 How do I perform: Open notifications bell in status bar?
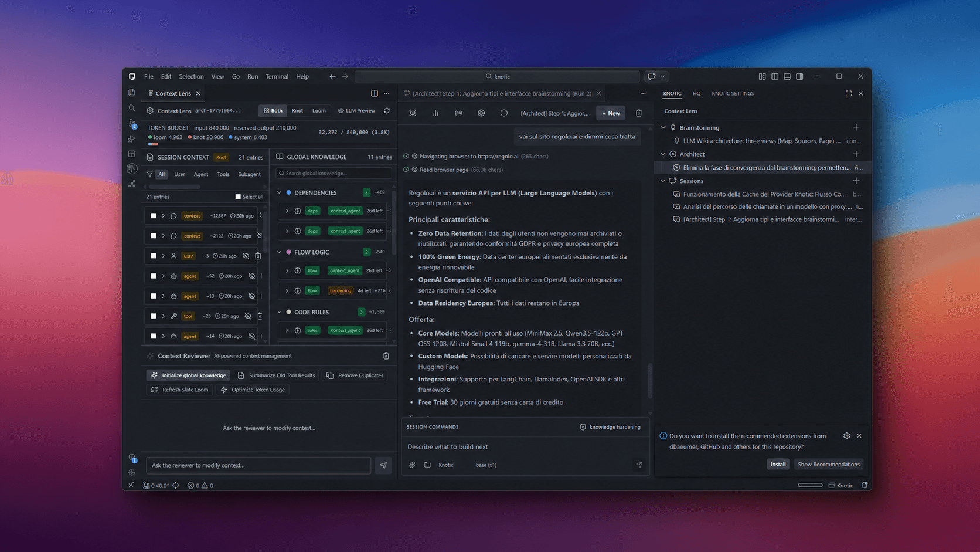coord(865,485)
